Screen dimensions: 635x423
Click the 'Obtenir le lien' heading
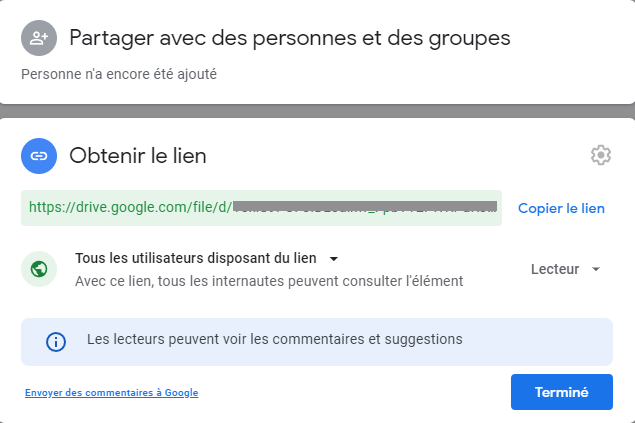[138, 156]
